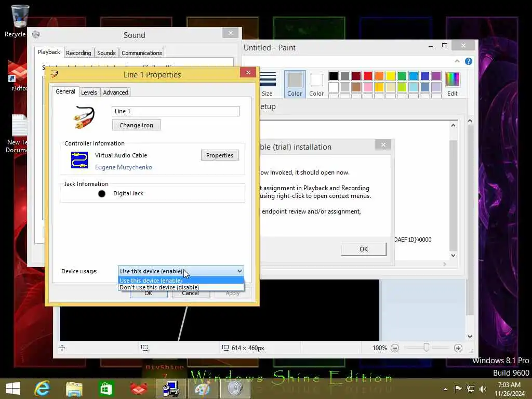Switch to Communications tab in Sound window
The height and width of the screenshot is (399, 532).
pos(141,53)
